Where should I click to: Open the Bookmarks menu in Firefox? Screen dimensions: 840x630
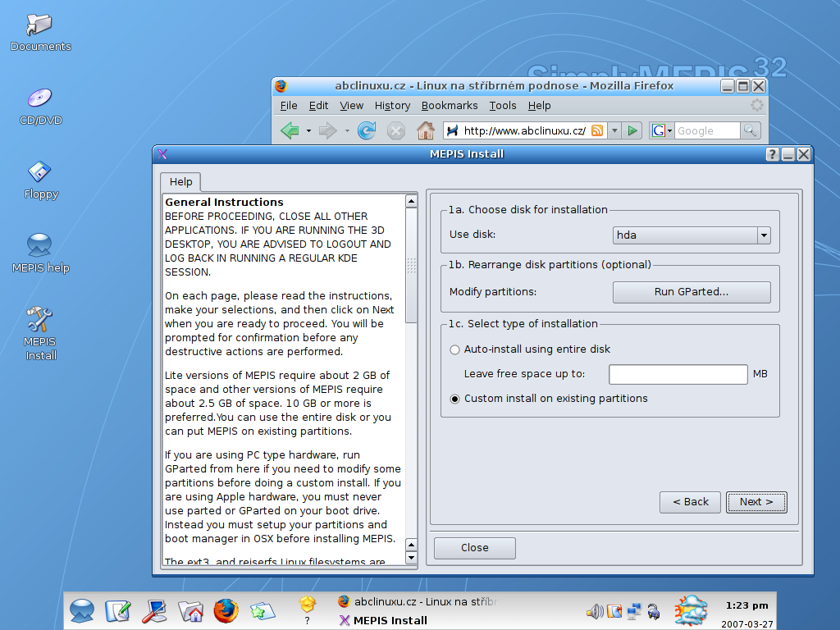point(450,106)
